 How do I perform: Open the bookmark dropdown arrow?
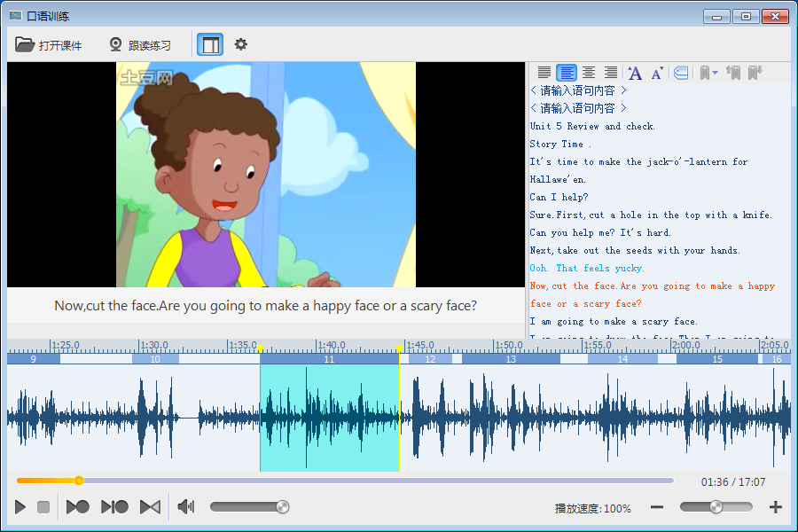click(x=715, y=73)
